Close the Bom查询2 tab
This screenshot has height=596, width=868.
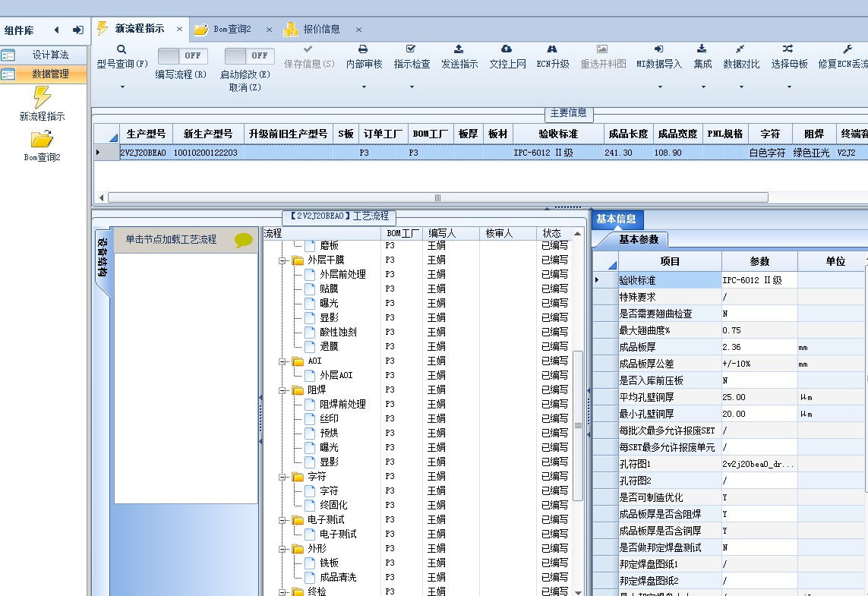[x=269, y=30]
